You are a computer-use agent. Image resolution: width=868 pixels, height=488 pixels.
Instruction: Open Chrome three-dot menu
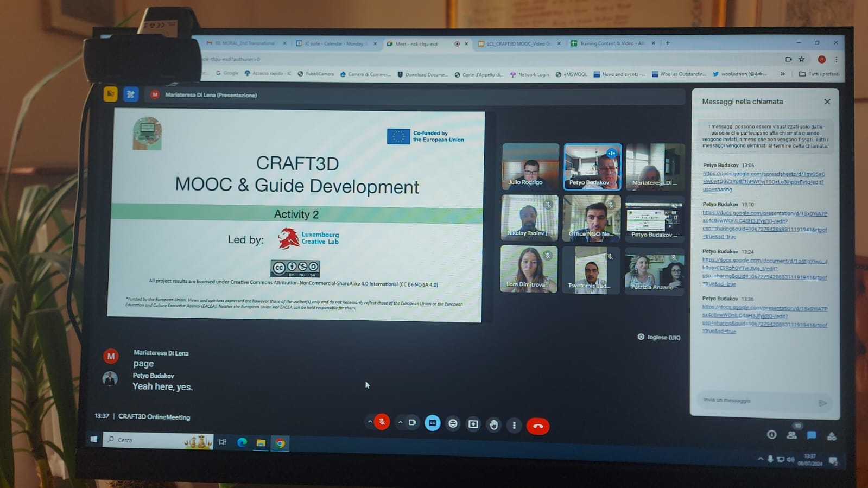click(x=836, y=60)
